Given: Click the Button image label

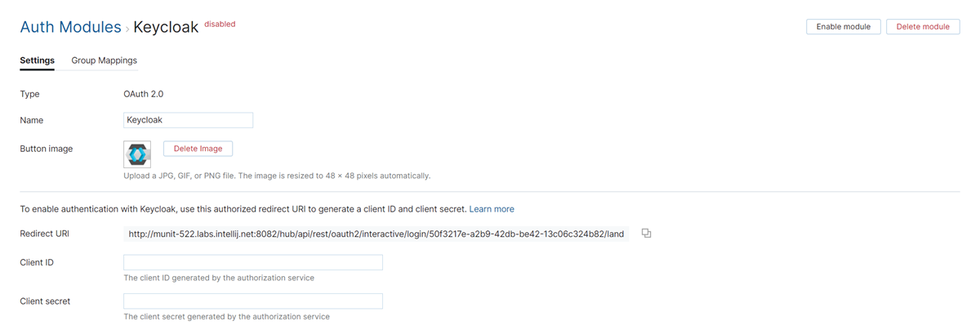Looking at the screenshot, I should (x=46, y=149).
